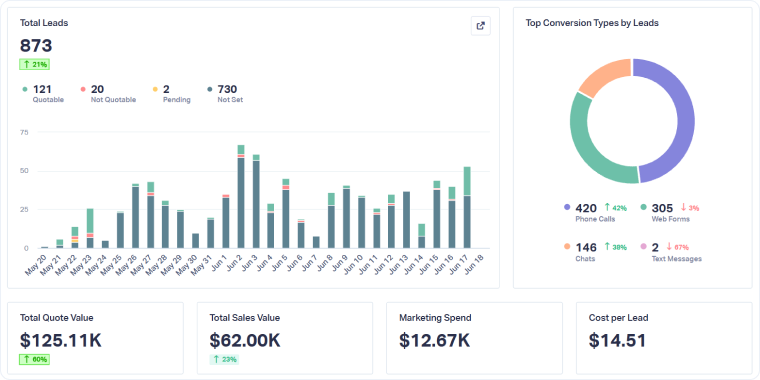Screen dimensions: 760x380
Task: Select Text Messages legend dot
Action: pos(644,247)
